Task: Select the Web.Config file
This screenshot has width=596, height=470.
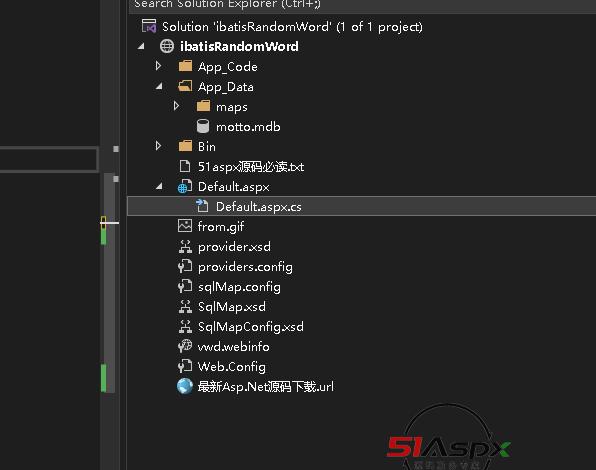Action: pyautogui.click(x=231, y=367)
